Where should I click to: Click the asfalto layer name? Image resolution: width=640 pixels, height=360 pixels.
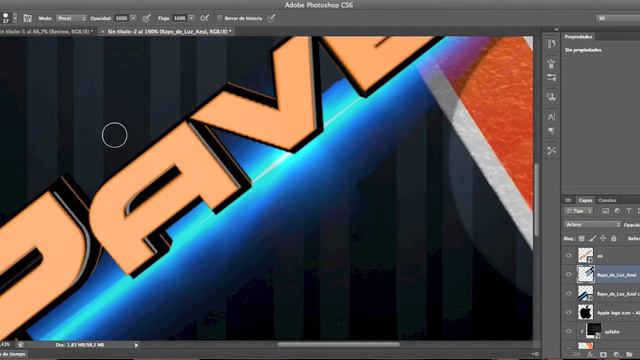612,332
